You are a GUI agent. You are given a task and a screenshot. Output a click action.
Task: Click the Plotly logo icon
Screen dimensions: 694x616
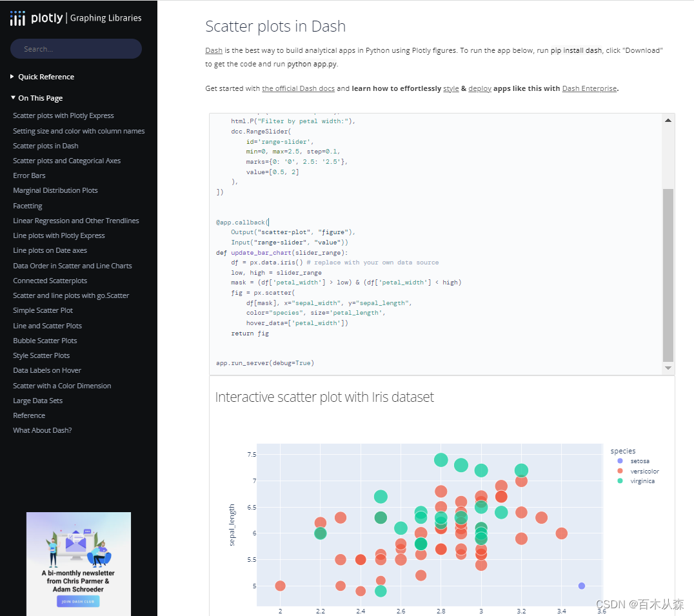pos(17,18)
